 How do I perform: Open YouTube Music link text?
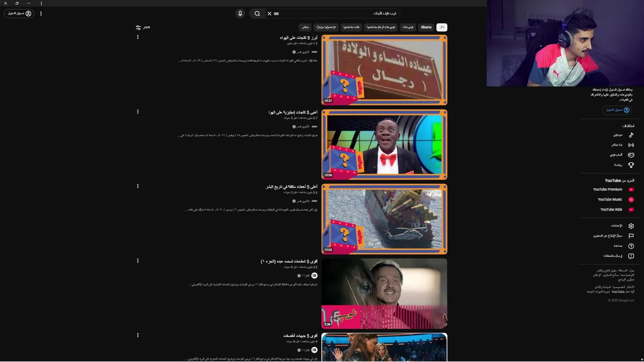tap(610, 200)
